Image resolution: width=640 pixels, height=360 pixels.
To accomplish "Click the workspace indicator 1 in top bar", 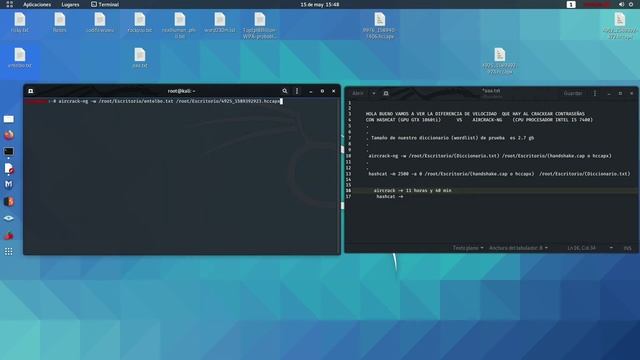I will tap(571, 4).
